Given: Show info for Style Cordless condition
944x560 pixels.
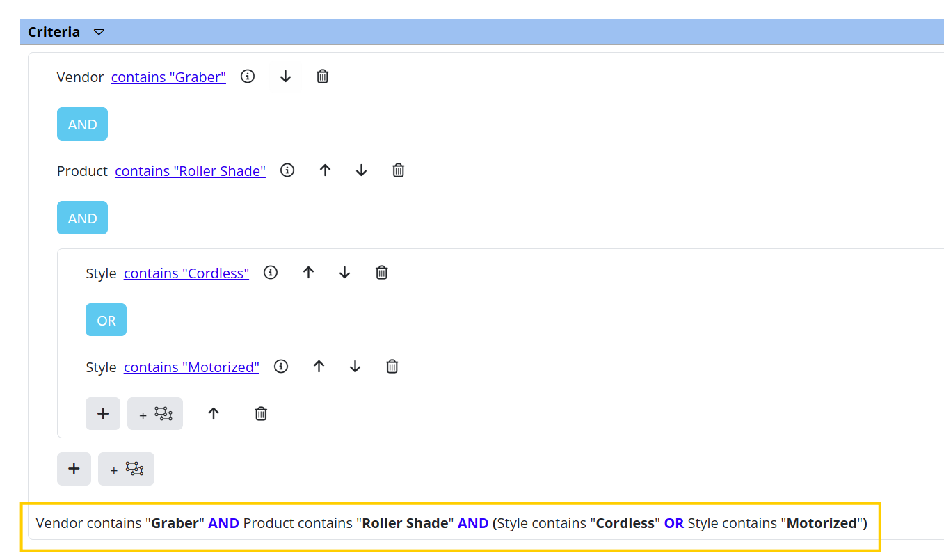Looking at the screenshot, I should coord(271,273).
